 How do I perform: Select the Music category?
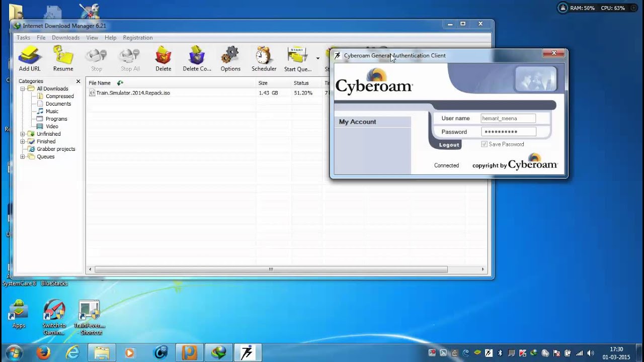[52, 111]
